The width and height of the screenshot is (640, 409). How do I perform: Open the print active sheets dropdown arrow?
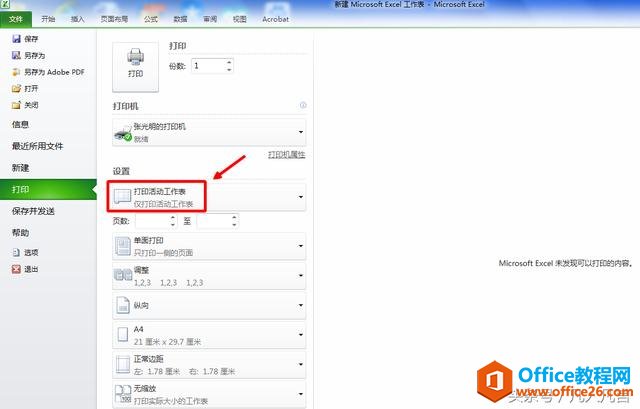[x=301, y=197]
